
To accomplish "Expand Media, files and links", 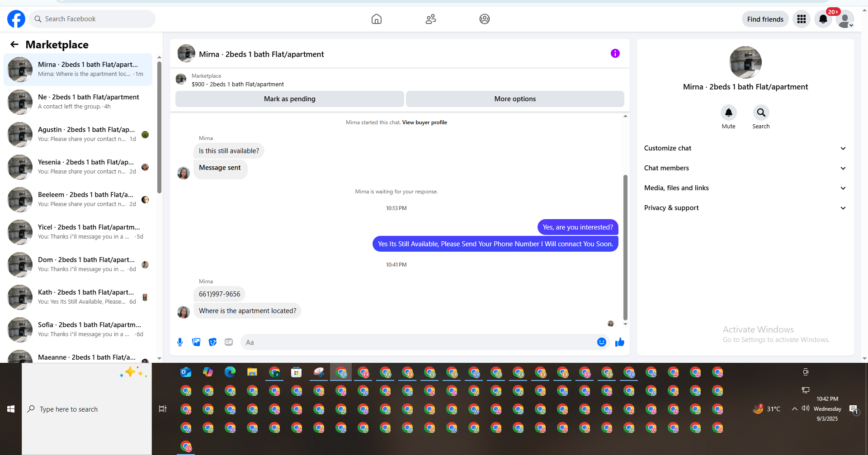I will (x=745, y=188).
